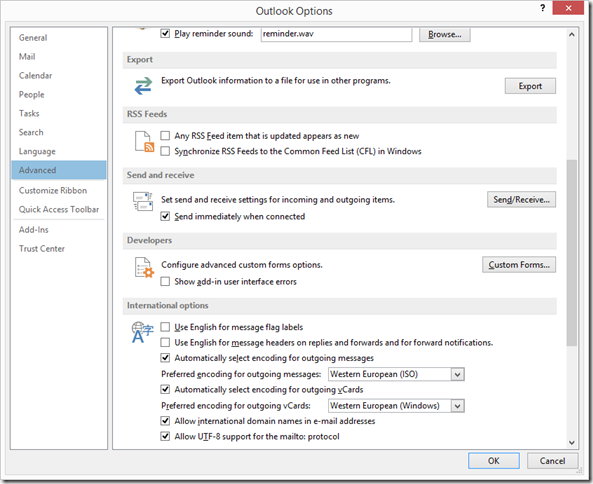Uncheck Allow international domain names in e-mail addresses

(165, 421)
